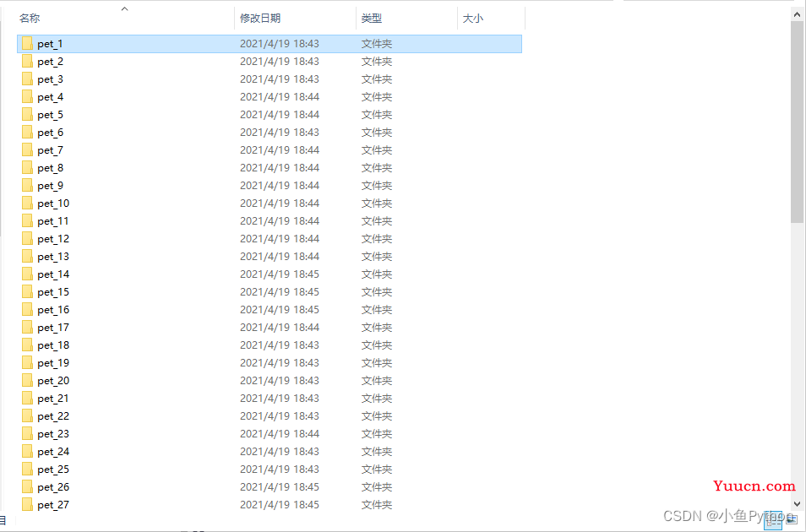Click the pet_14 folder icon

pos(27,274)
